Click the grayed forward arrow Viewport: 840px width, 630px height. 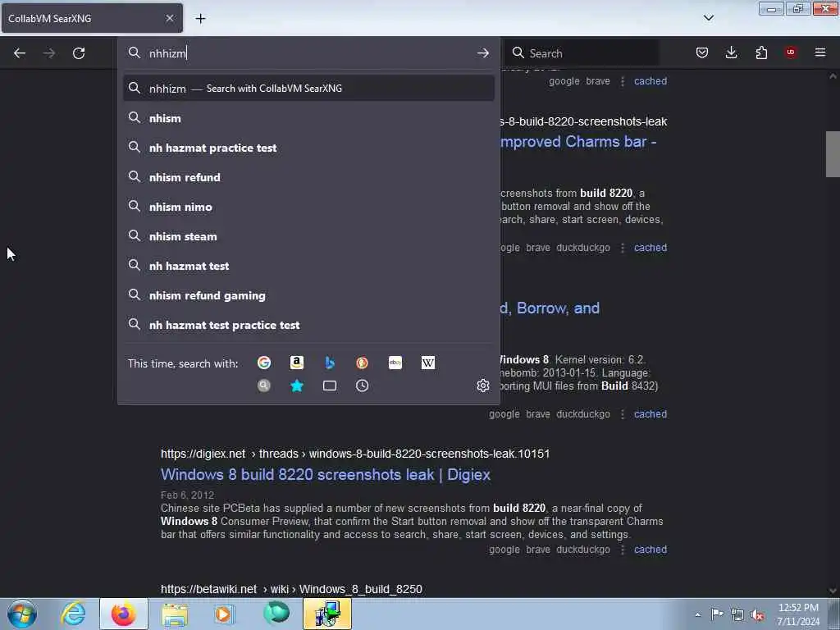point(49,53)
